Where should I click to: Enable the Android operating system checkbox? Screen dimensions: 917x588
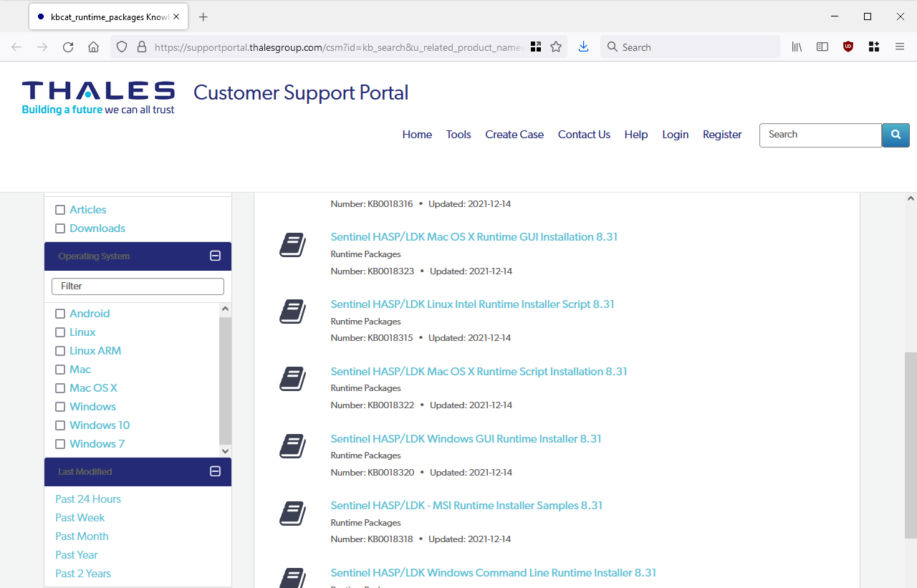[x=60, y=314]
